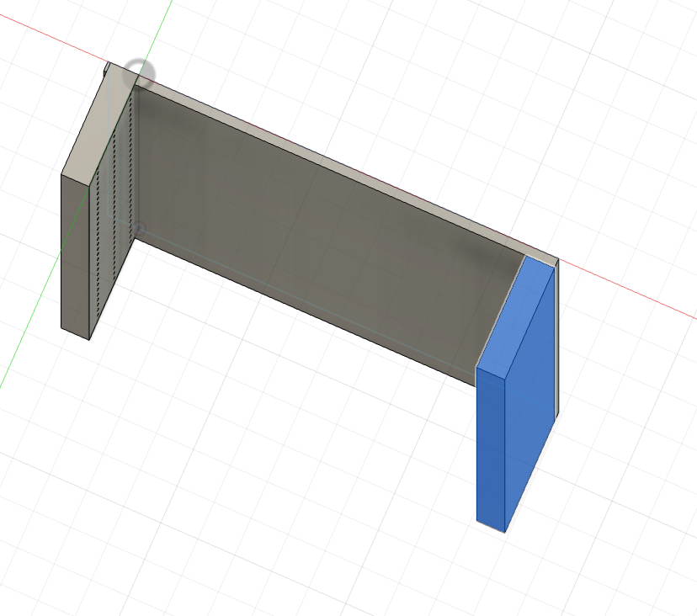Select the large blue side face of right panel
Viewport: 697px width, 616px height.
[x=529, y=400]
